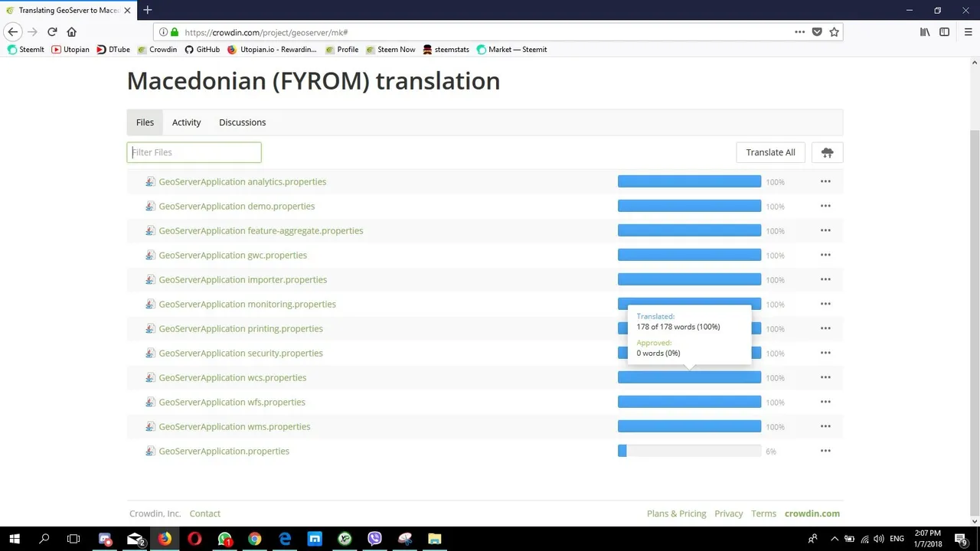Open GeoServerApplication gwc.properties file

click(233, 255)
